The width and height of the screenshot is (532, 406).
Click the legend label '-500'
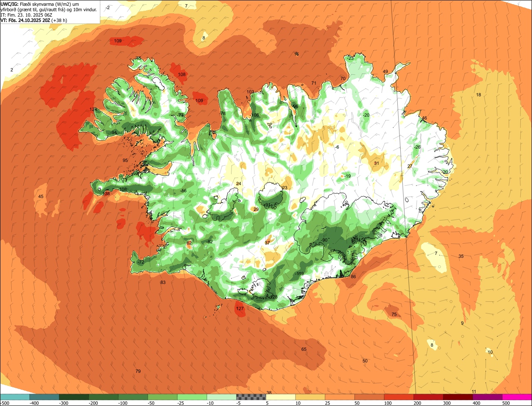[5, 403]
